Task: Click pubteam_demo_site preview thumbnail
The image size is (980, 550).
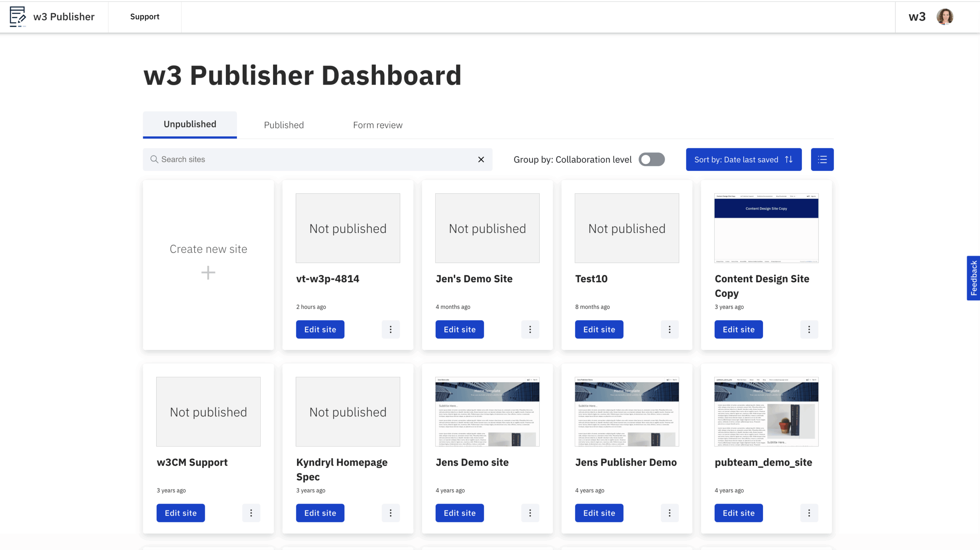Action: 766,412
